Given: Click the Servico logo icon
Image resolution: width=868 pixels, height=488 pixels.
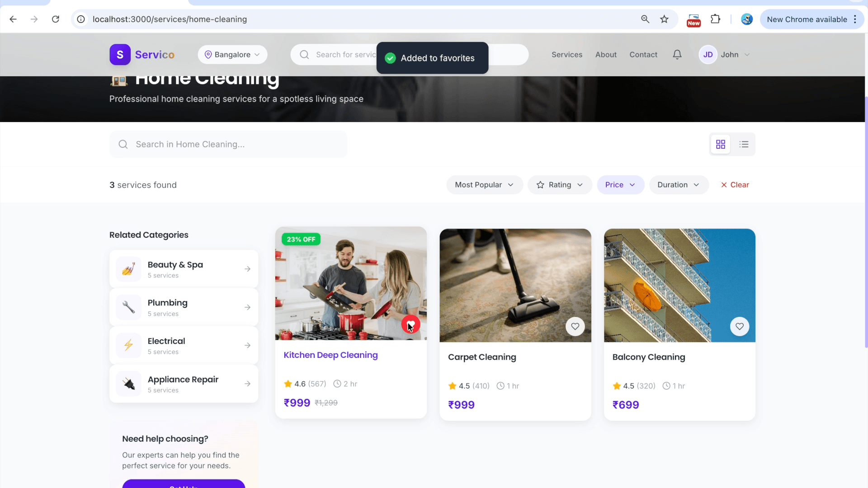Looking at the screenshot, I should point(120,55).
